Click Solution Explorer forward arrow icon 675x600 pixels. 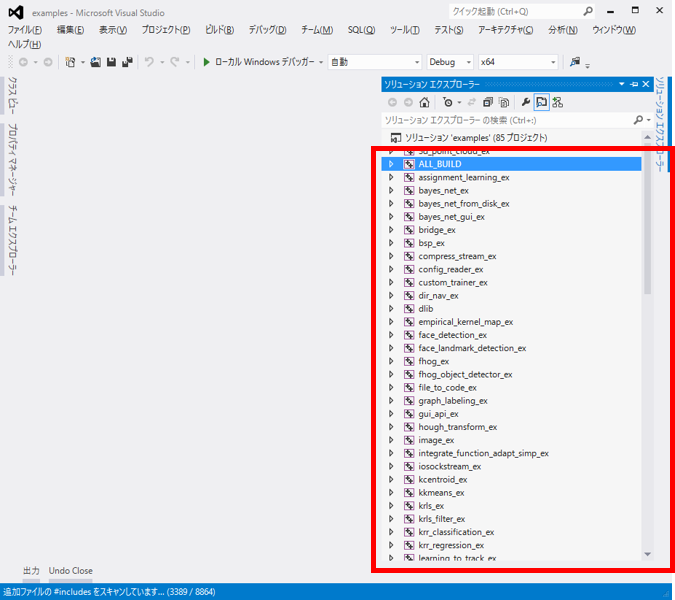(408, 102)
